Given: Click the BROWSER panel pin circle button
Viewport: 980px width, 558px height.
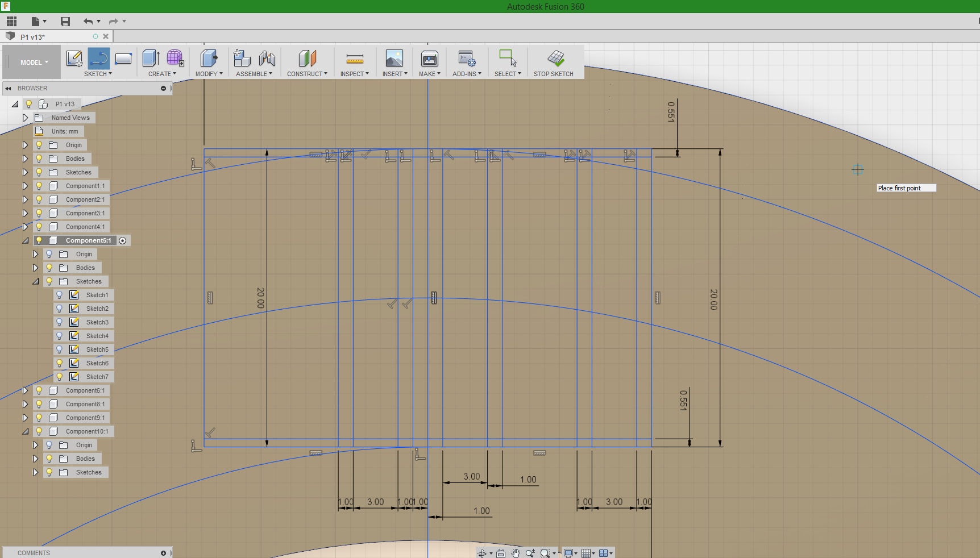Looking at the screenshot, I should point(163,88).
